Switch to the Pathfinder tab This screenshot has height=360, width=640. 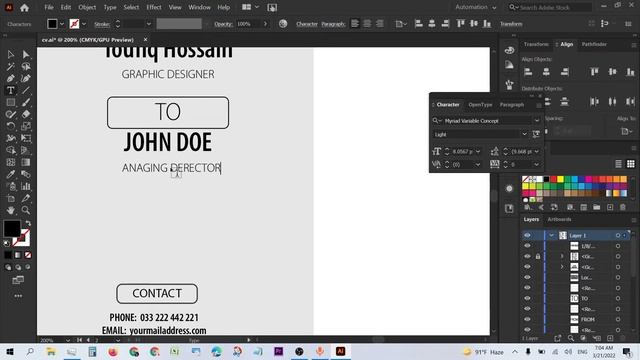tap(594, 44)
